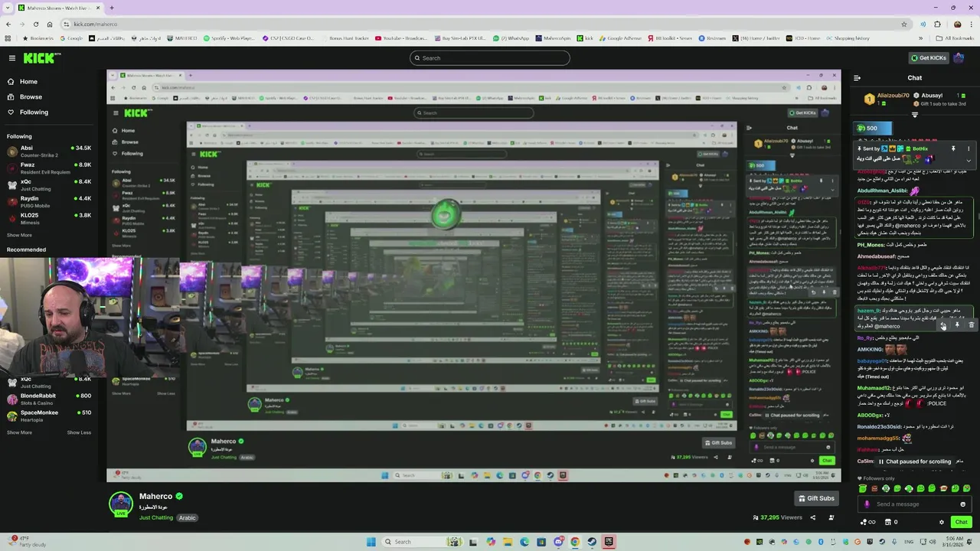Open the xQc channel from the Following list

(49, 184)
